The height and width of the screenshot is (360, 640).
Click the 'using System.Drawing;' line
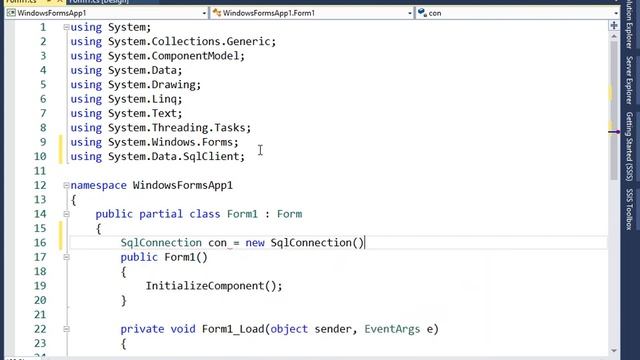136,84
